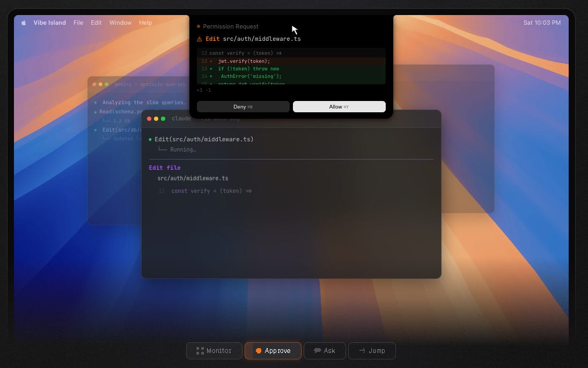The height and width of the screenshot is (368, 588).
Task: Click Edit(src/auth/middleware.ts) in claude terminal
Action: 204,139
